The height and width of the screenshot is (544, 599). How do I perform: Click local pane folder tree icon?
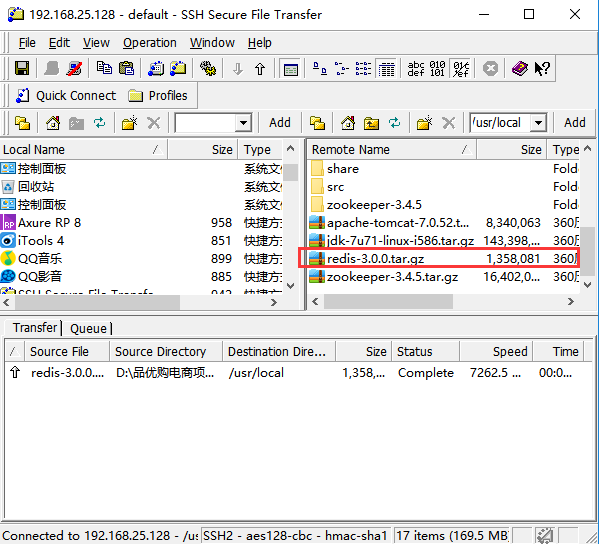[22, 123]
